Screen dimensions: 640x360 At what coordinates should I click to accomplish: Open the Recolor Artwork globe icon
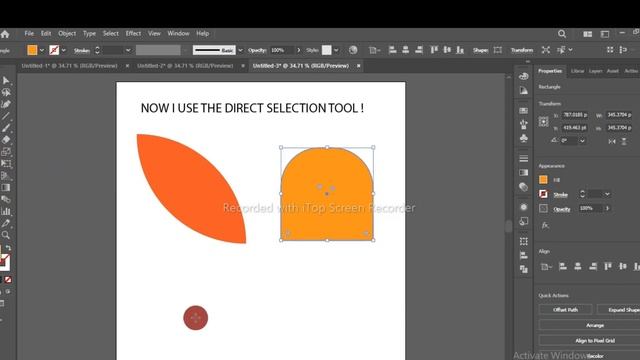pyautogui.click(x=353, y=50)
